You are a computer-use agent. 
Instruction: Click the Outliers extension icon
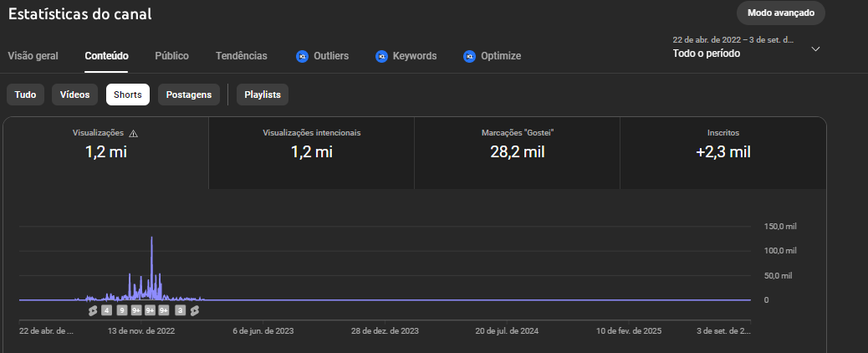(x=302, y=56)
